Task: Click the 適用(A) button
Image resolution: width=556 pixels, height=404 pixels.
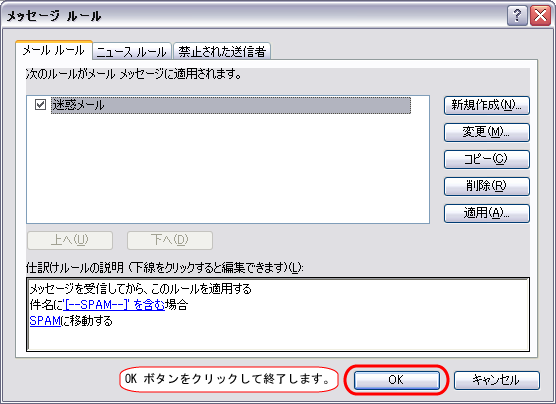Action: 486,213
